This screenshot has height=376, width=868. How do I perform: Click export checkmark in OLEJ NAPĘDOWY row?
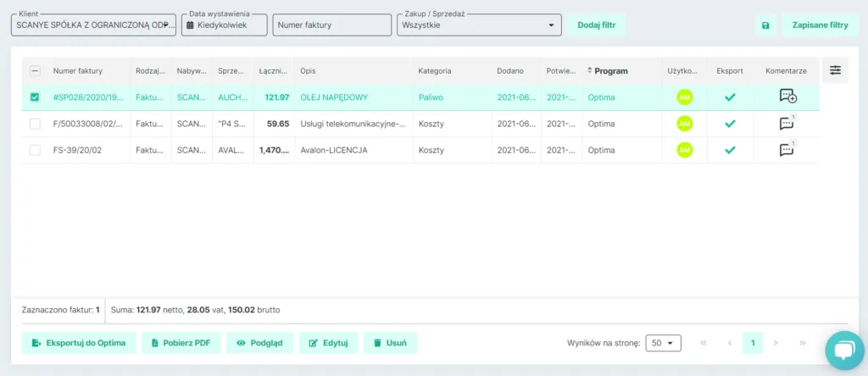point(730,97)
